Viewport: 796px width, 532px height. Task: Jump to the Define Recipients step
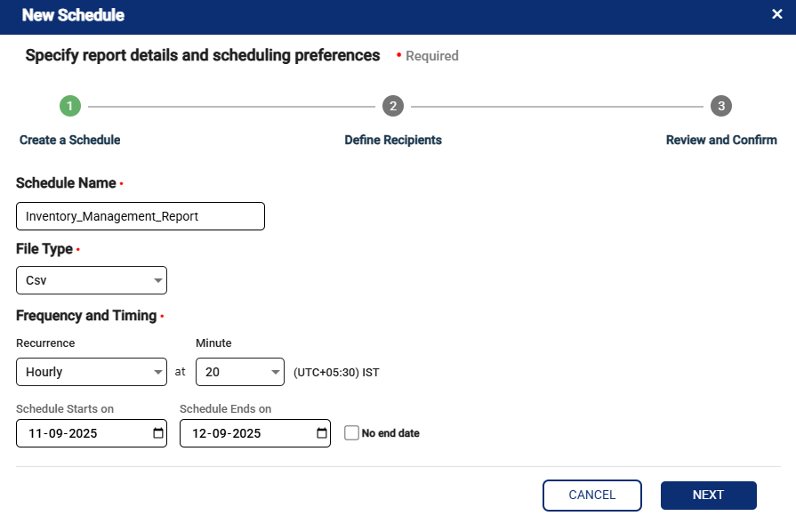pyautogui.click(x=393, y=140)
